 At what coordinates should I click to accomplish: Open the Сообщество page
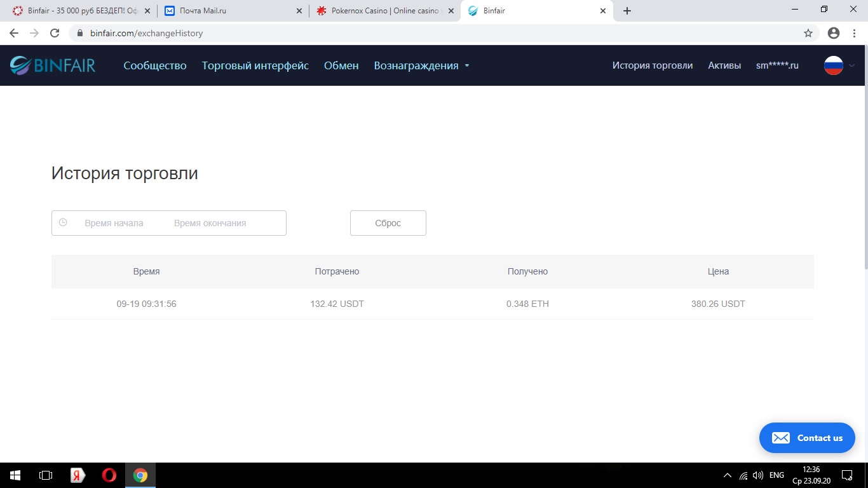[155, 65]
